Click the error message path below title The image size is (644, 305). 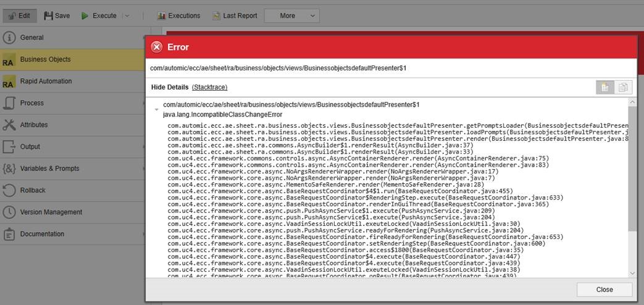tap(278, 68)
